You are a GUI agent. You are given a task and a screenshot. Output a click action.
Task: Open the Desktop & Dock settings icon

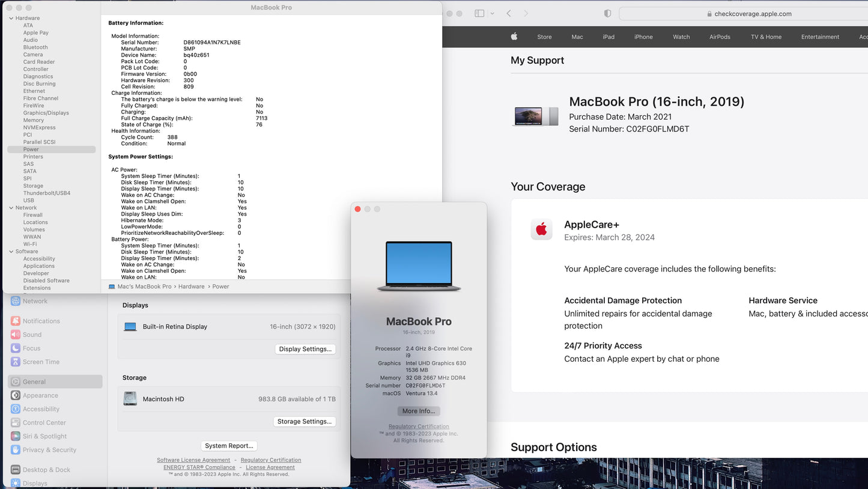[15, 469]
